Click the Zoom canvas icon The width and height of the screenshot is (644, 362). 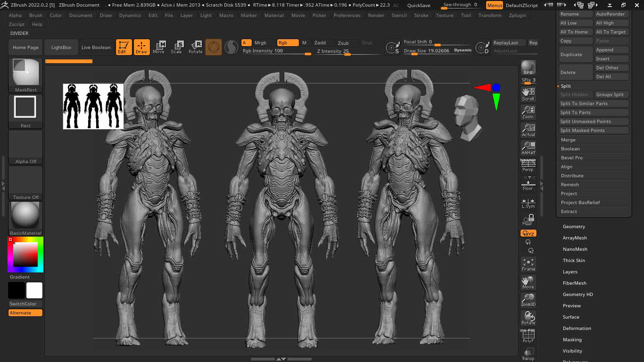click(x=528, y=112)
